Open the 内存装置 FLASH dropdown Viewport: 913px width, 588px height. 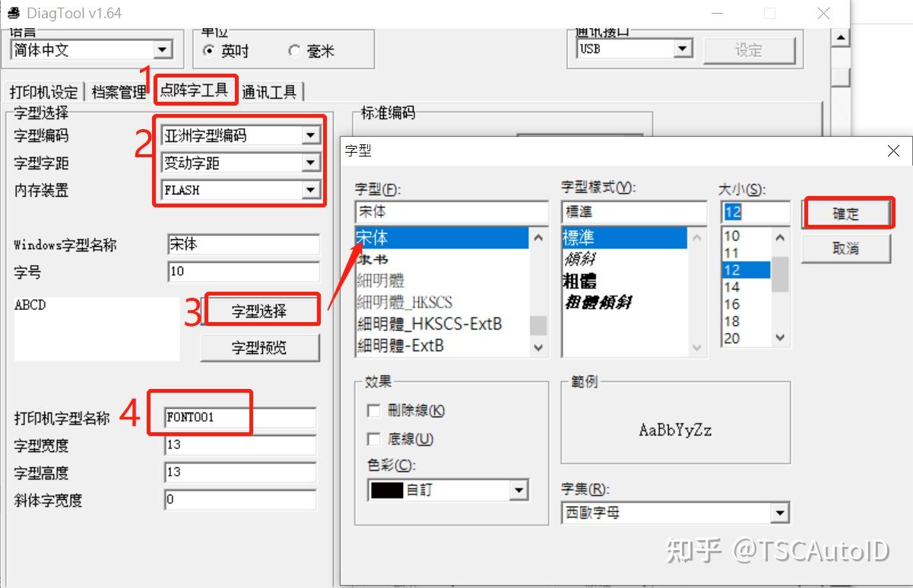[309, 190]
